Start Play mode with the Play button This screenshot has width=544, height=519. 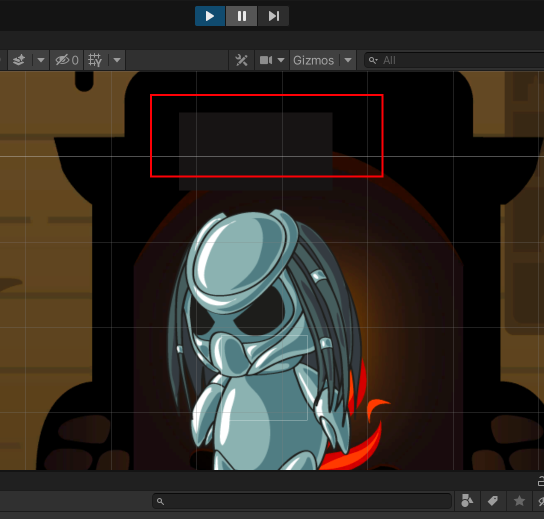click(x=210, y=16)
